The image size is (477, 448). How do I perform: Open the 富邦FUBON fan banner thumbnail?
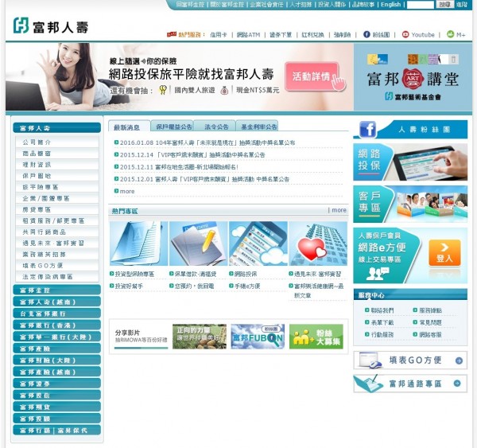pos(258,337)
